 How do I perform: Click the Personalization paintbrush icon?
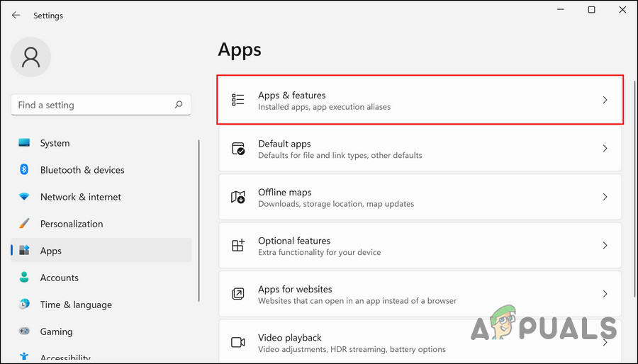pos(24,224)
